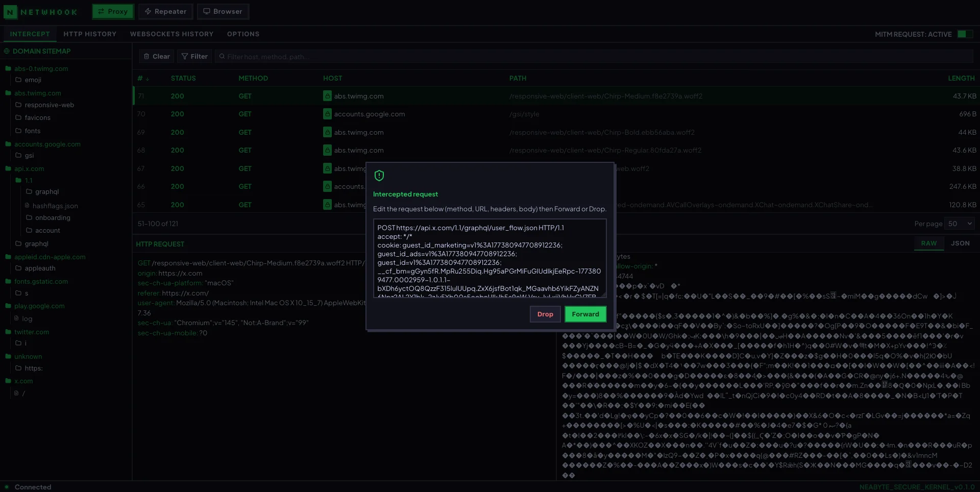Sort by the # column header
980x492 pixels.
(x=143, y=78)
